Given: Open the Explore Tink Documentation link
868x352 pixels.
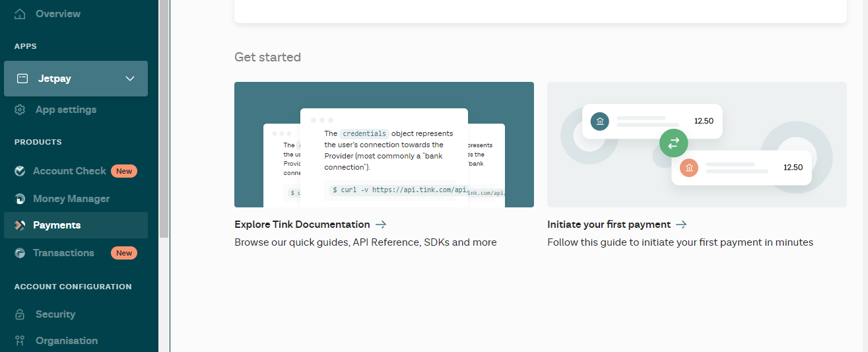Looking at the screenshot, I should [x=302, y=225].
